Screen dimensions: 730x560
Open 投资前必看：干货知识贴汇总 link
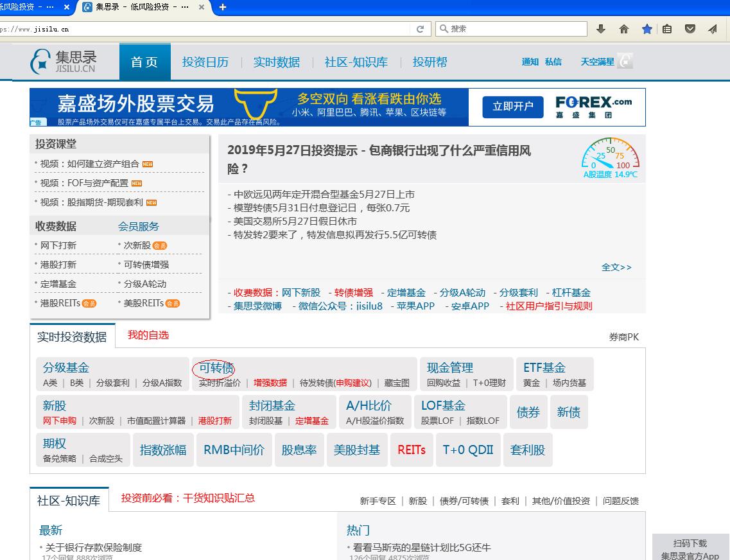pyautogui.click(x=188, y=498)
